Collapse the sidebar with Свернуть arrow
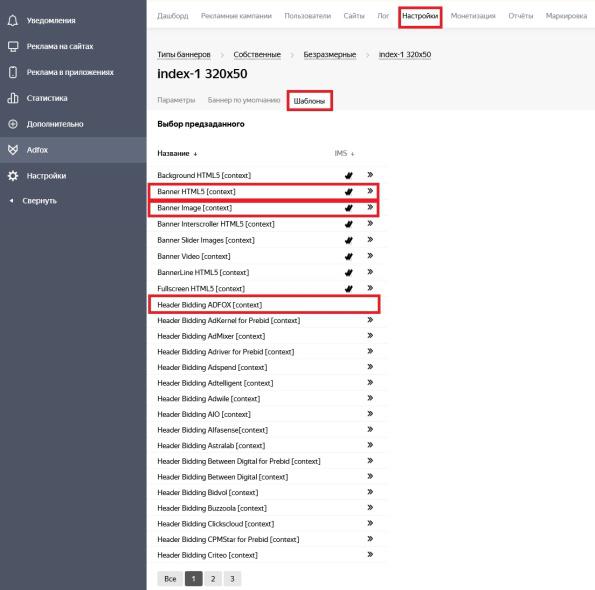Viewport: 595px width, 590px height. tap(11, 200)
